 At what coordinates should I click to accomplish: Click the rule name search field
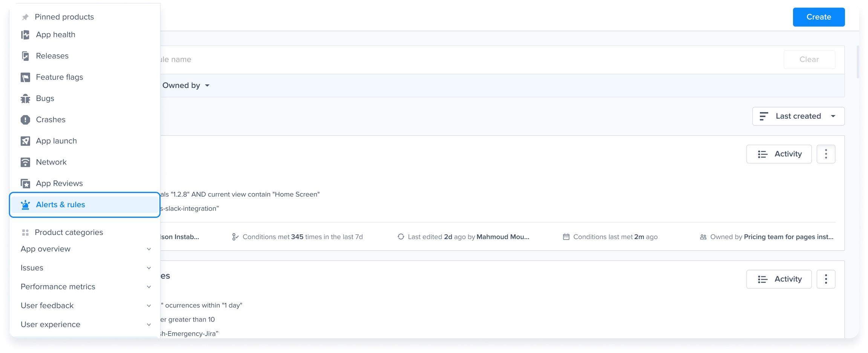click(452, 60)
